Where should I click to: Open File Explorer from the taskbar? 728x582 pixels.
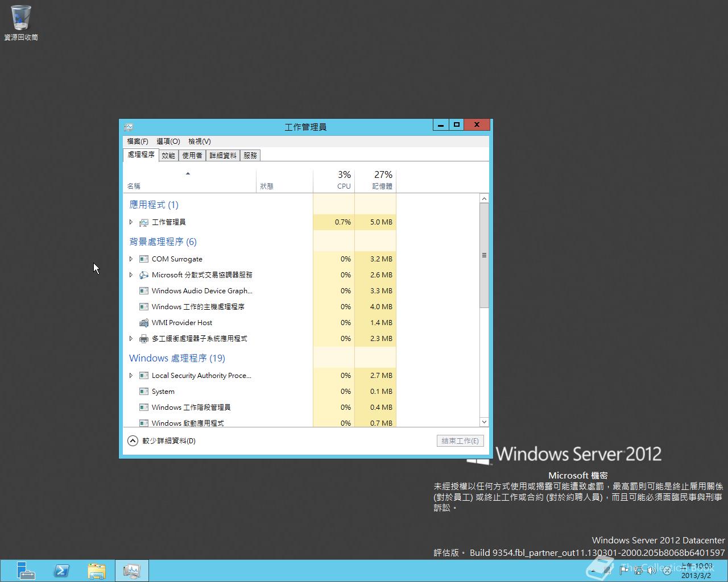click(97, 570)
